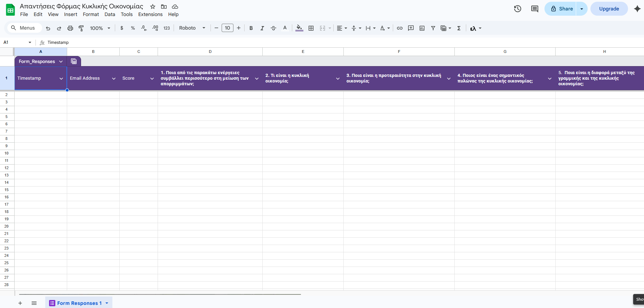This screenshot has width=644, height=308.
Task: Click the Redo icon
Action: click(x=59, y=28)
